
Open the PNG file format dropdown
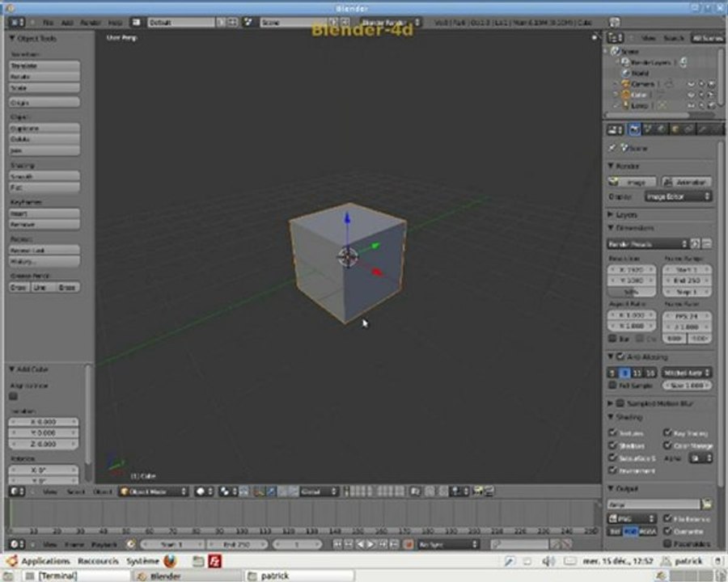click(x=632, y=518)
